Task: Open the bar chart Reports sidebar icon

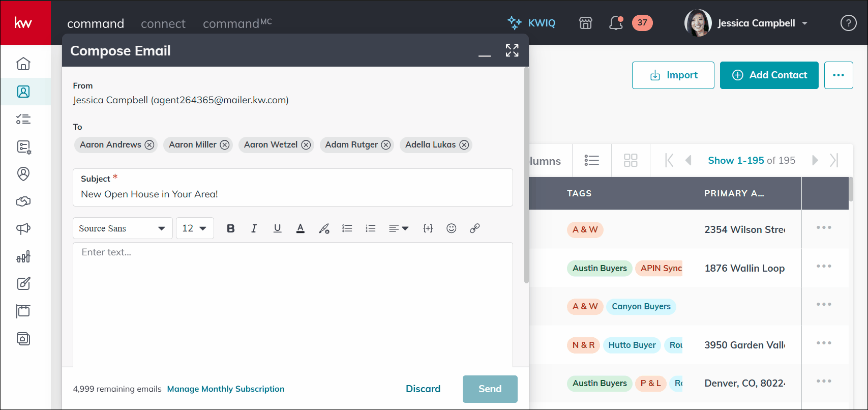Action: point(23,256)
